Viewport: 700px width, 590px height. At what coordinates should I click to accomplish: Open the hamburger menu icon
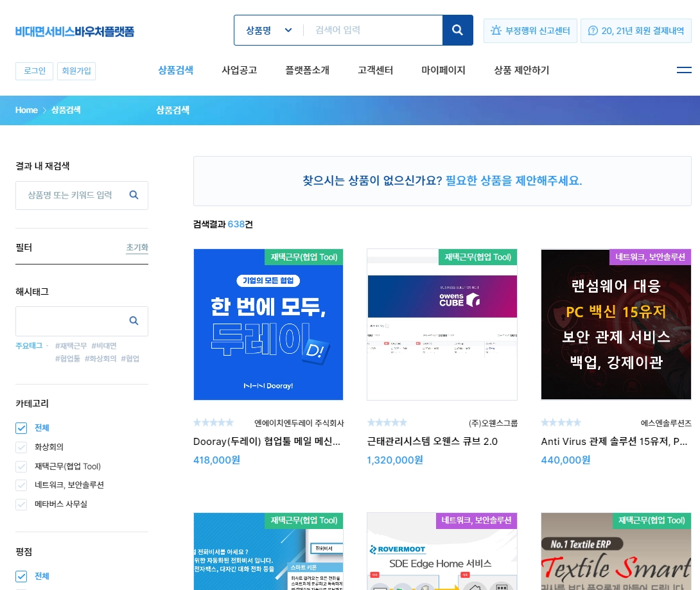(x=684, y=70)
